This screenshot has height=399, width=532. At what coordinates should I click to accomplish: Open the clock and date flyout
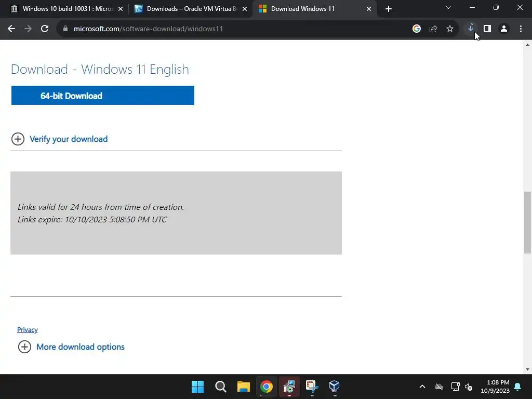495,387
